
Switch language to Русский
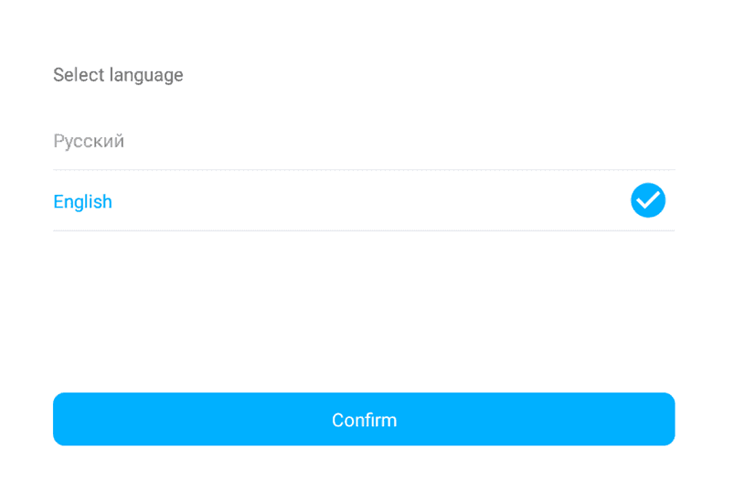(x=89, y=141)
